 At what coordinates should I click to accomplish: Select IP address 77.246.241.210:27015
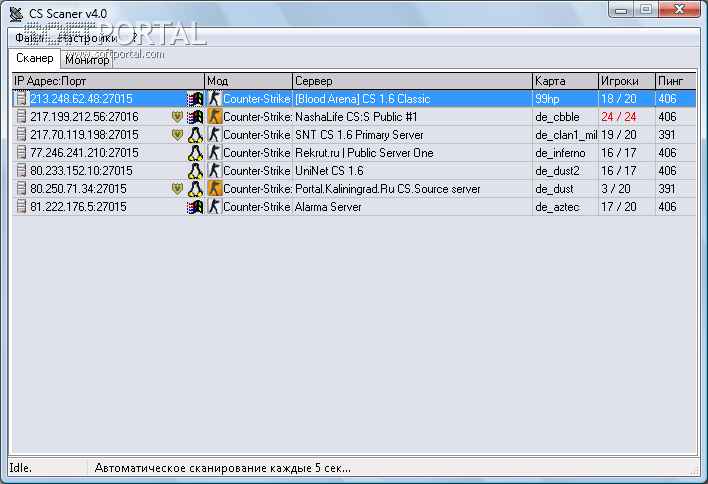click(x=84, y=153)
